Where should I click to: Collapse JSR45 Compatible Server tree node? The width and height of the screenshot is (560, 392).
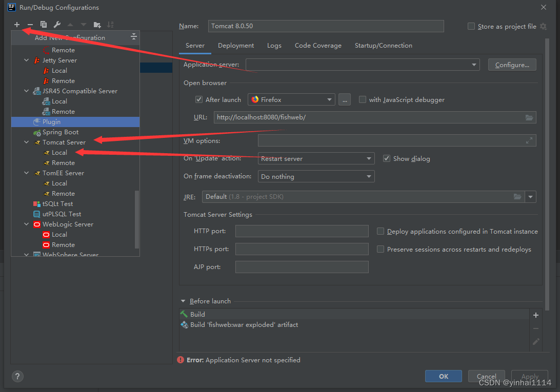[27, 91]
